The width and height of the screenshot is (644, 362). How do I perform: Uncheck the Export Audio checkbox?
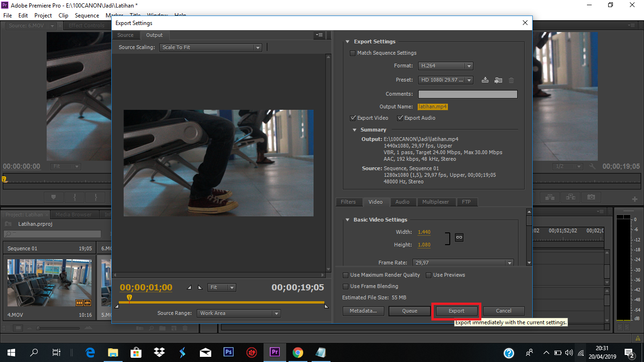click(x=400, y=118)
